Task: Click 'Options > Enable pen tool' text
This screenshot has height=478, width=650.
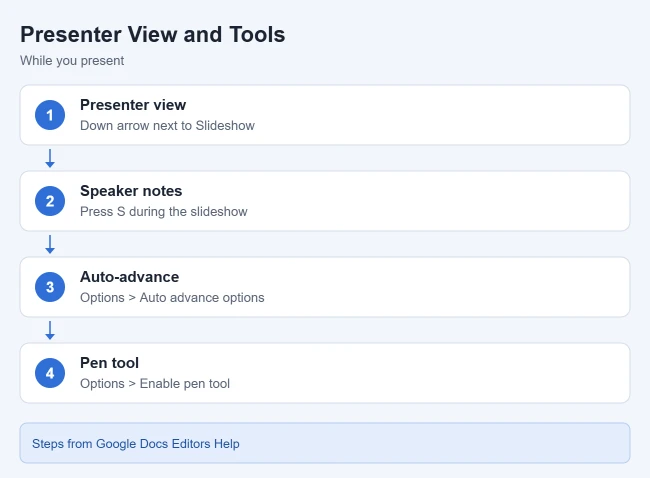Action: [x=155, y=383]
